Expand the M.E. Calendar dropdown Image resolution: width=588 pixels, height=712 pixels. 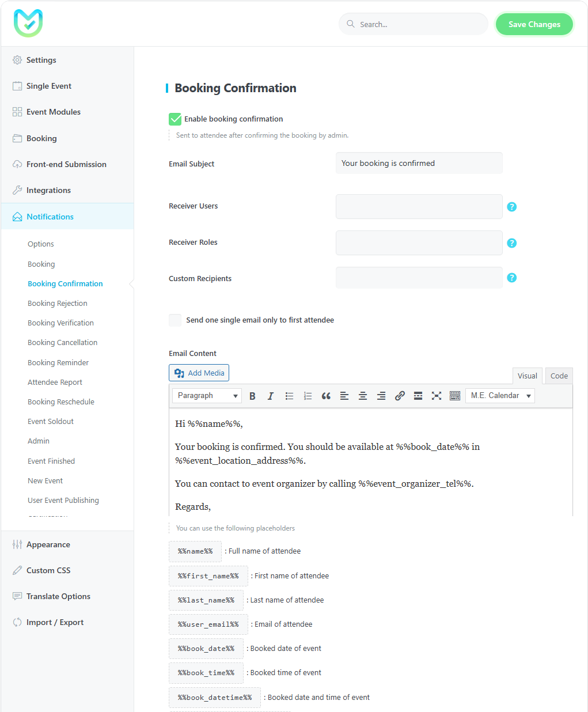[500, 396]
